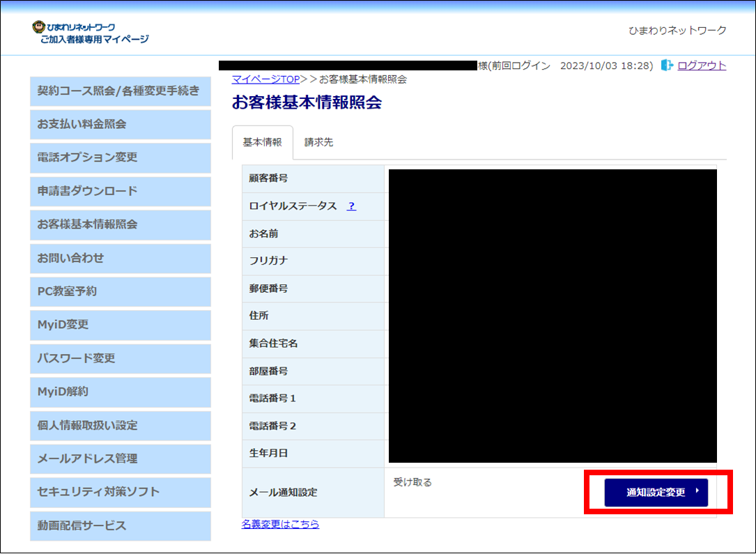
Task: Click the ひまわりネットワーク text at top right
Action: (677, 31)
